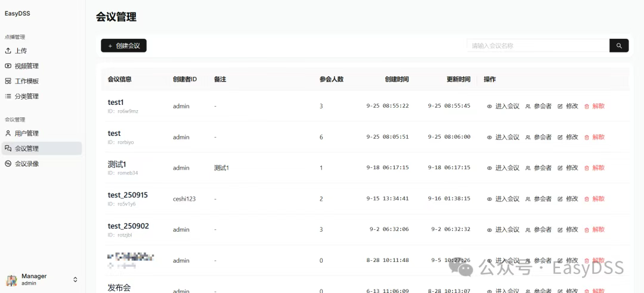Click 修改 for meeting 测试1

click(568, 168)
